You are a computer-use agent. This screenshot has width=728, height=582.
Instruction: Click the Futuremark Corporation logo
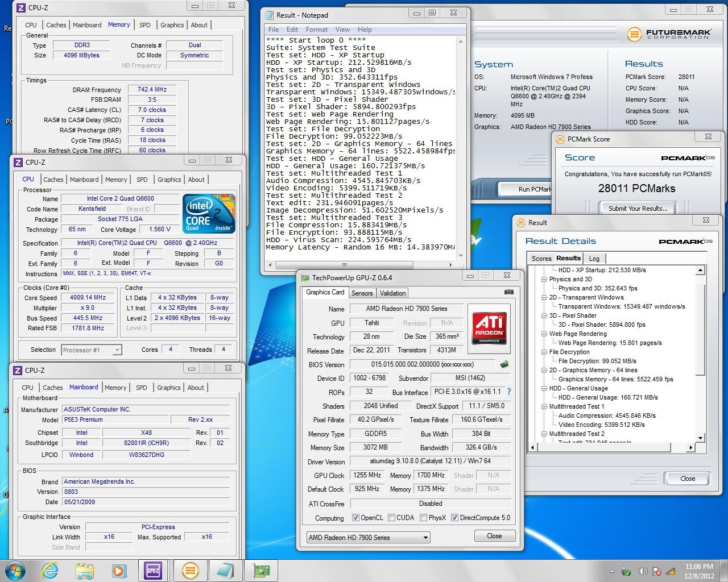coord(669,34)
